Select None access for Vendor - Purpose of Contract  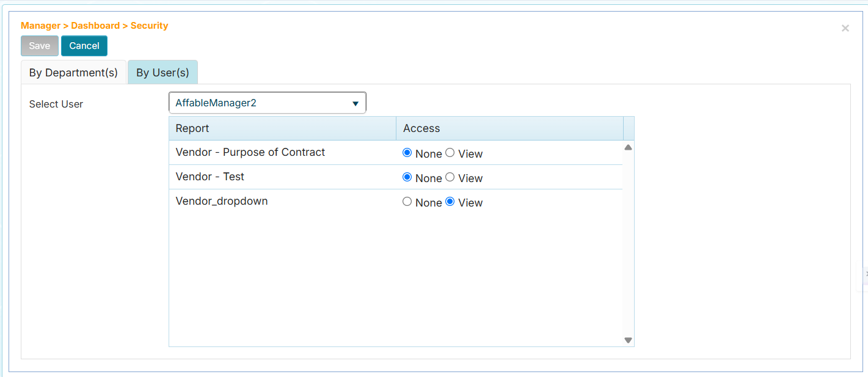tap(407, 153)
